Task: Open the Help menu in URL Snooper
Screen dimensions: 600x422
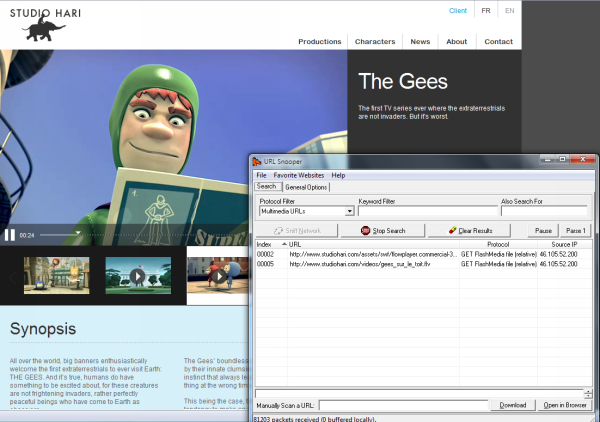Action: point(338,175)
